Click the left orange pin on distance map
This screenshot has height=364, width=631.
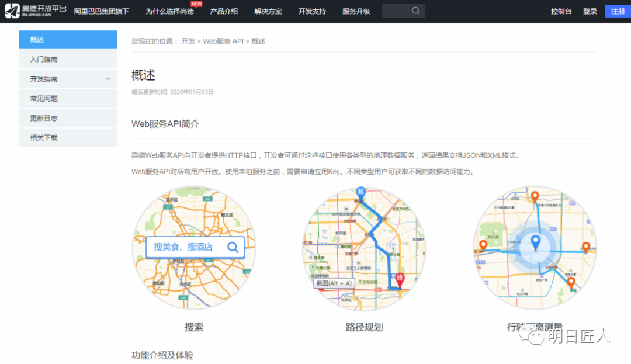coord(483,245)
